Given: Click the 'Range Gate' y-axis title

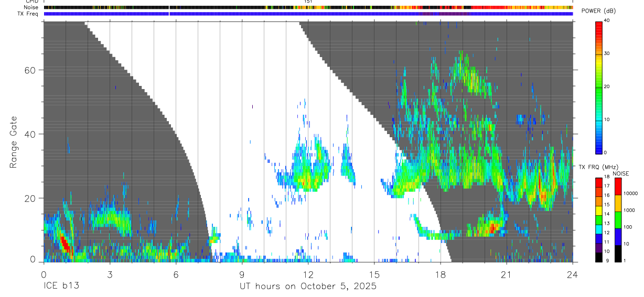Looking at the screenshot, I should point(14,142).
